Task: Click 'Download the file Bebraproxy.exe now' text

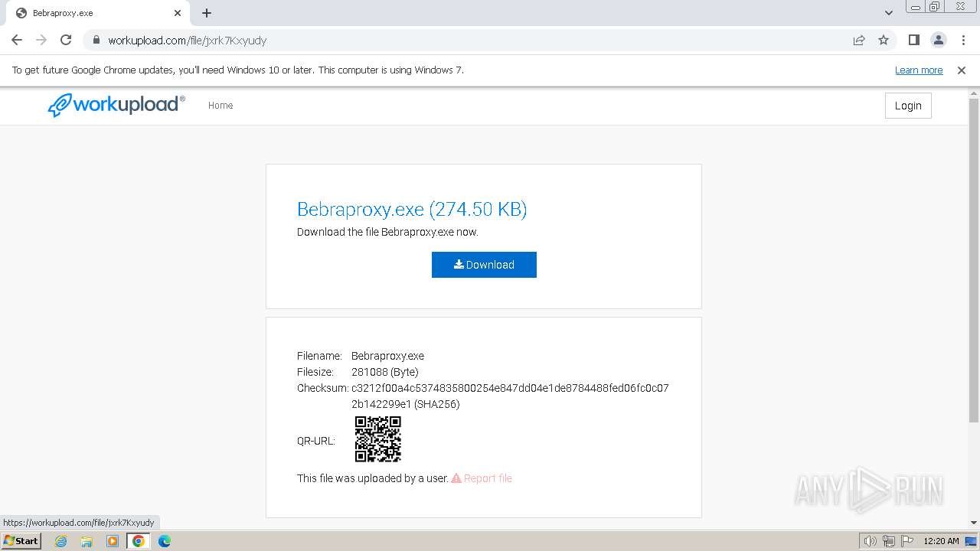Action: pyautogui.click(x=387, y=232)
